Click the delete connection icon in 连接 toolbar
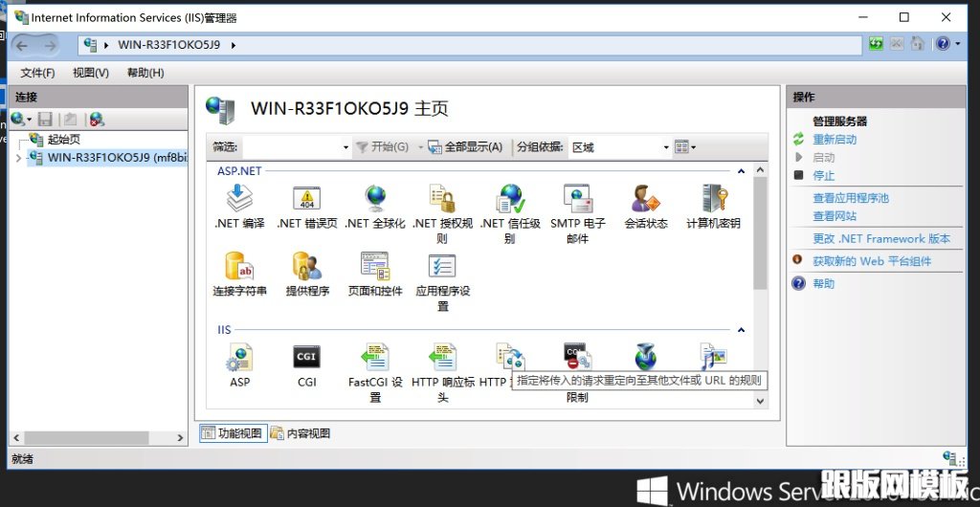Viewport: 980px width, 507px height. 97,119
